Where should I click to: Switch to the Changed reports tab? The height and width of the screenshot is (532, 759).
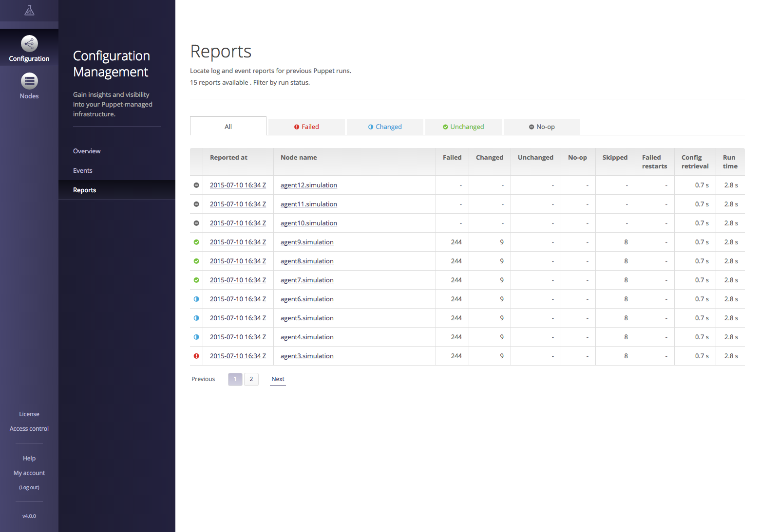click(385, 127)
